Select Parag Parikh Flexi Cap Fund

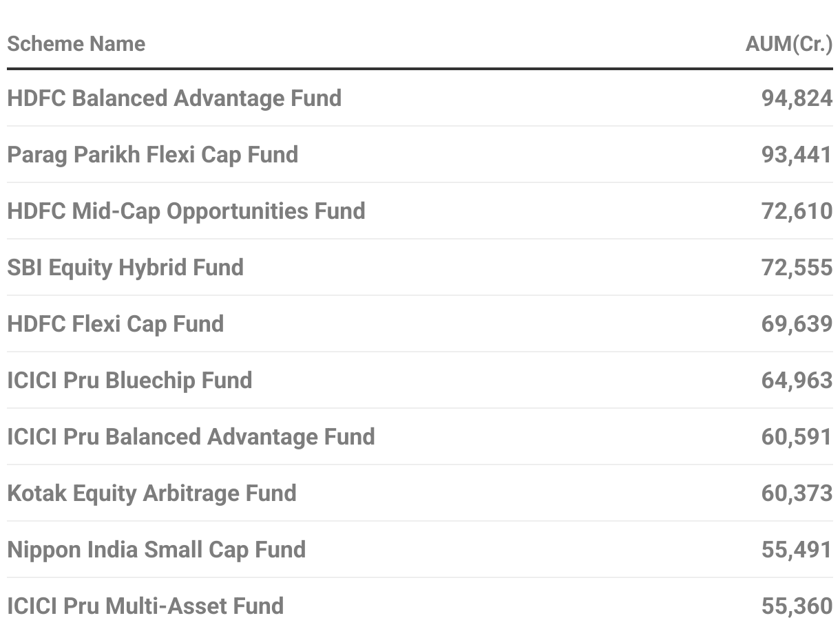[x=152, y=155]
